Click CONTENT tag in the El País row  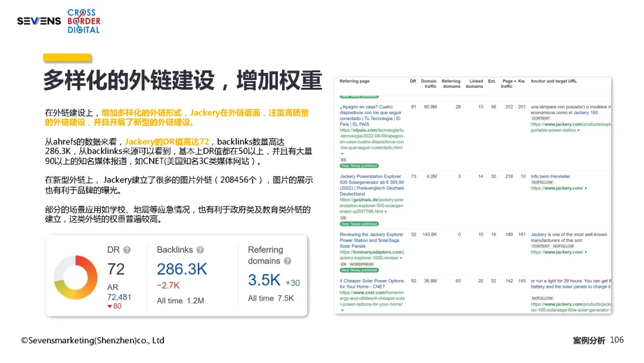point(540,118)
